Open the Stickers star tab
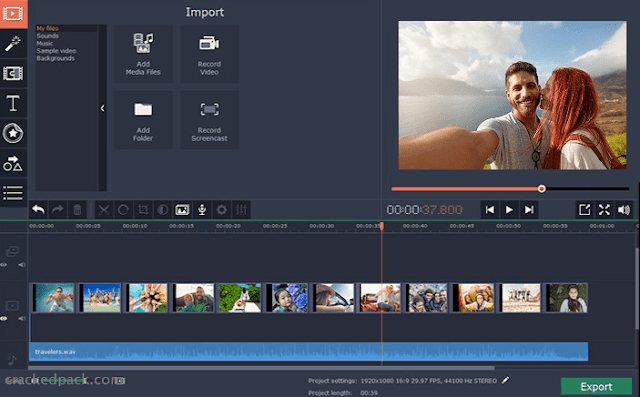This screenshot has height=397, width=640. [x=13, y=133]
